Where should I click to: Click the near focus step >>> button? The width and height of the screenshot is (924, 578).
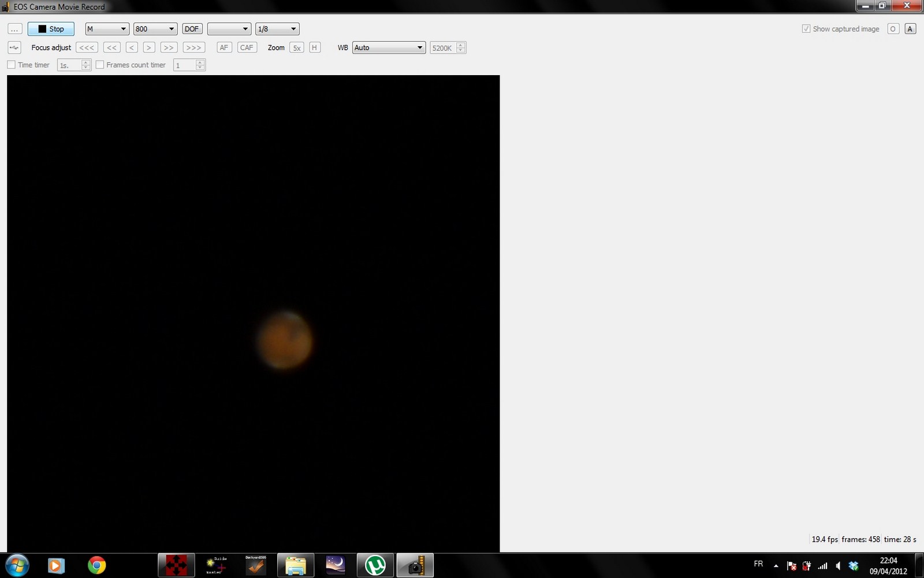pyautogui.click(x=193, y=47)
